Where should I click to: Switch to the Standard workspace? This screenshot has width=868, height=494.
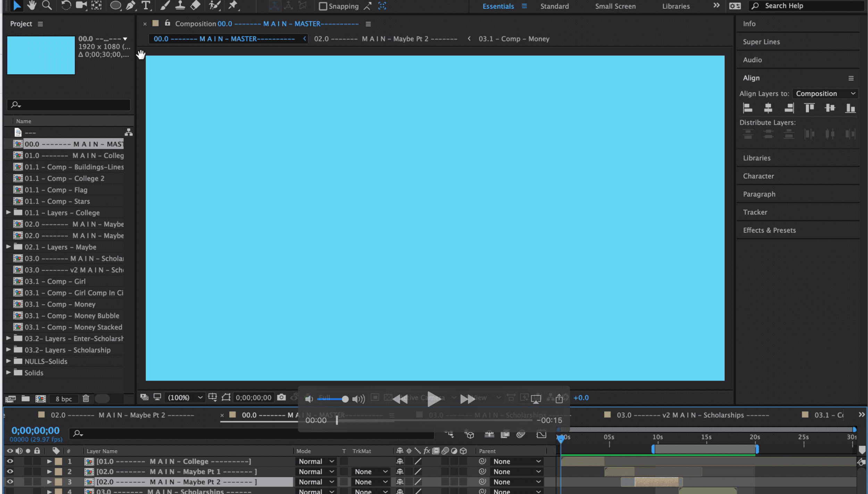(x=554, y=6)
